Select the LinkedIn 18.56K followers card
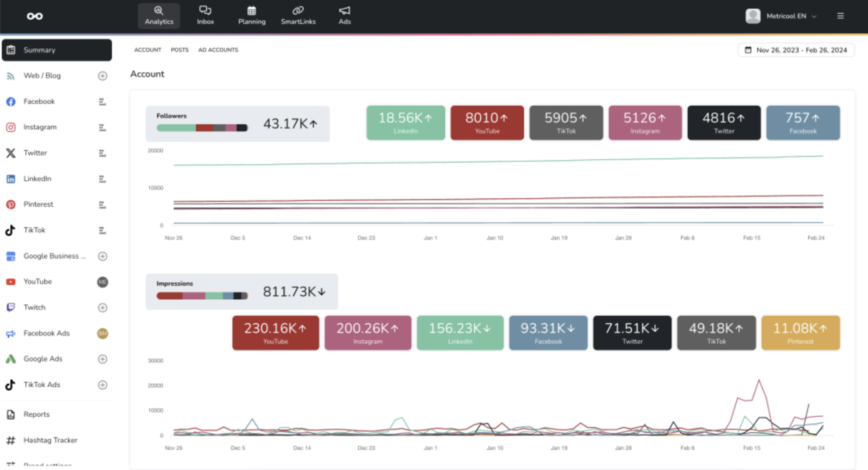This screenshot has width=868, height=470. pyautogui.click(x=406, y=123)
